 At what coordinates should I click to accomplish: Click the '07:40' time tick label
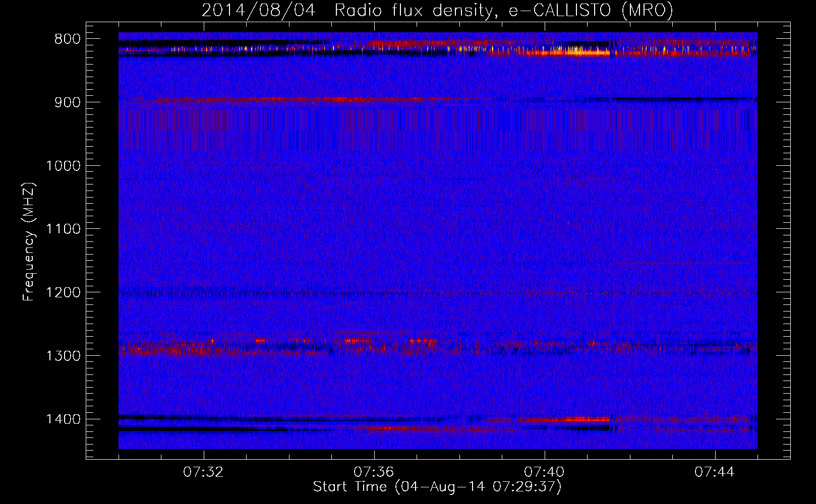click(x=545, y=472)
